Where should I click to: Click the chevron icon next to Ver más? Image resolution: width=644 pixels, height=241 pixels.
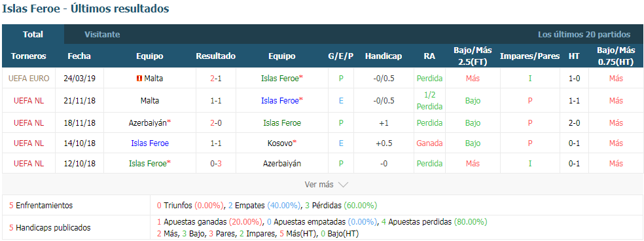pyautogui.click(x=343, y=185)
